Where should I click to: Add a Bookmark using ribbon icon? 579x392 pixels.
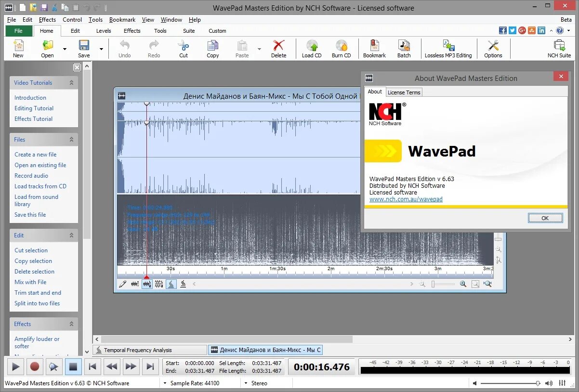(x=374, y=49)
